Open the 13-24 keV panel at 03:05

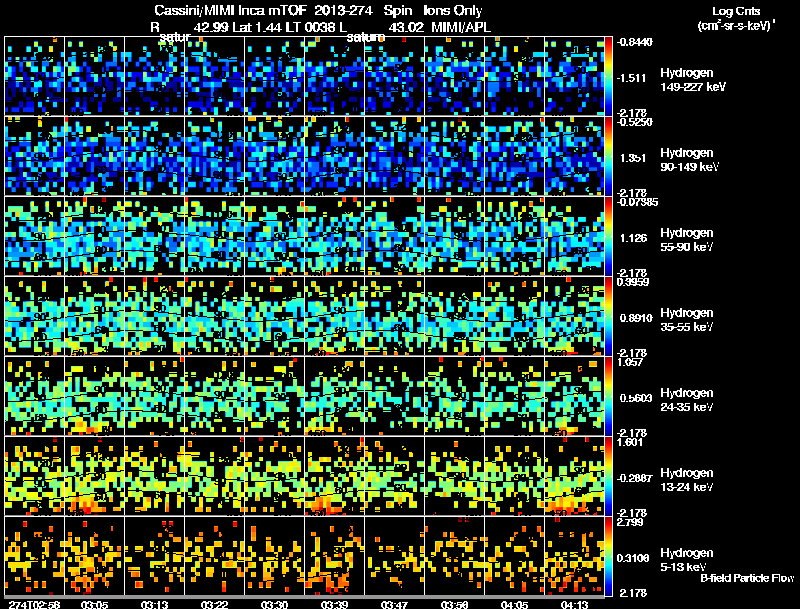94,476
